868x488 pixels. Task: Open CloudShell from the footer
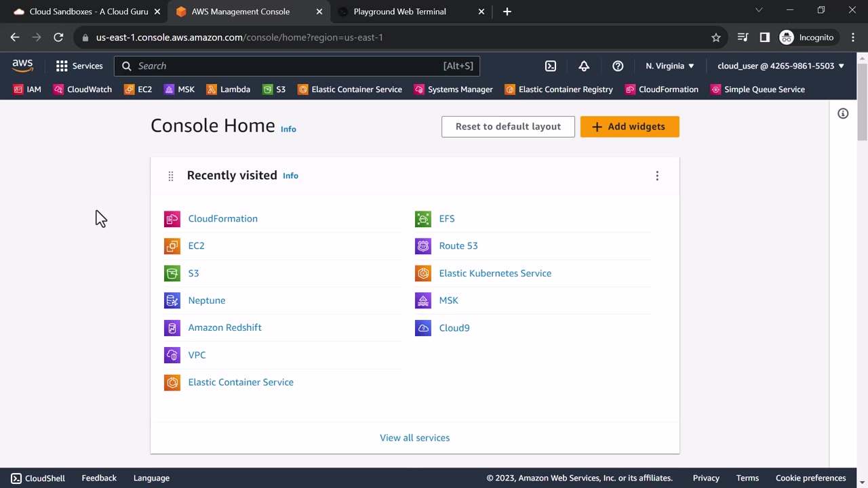[38, 478]
